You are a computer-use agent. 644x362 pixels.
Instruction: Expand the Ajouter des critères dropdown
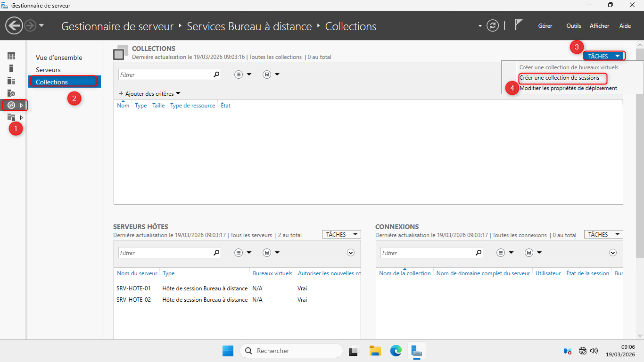coord(149,94)
